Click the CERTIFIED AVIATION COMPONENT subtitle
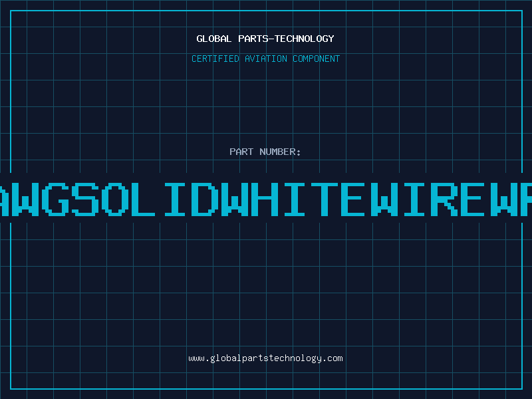Screen dimensions: 532x399 pyautogui.click(x=265, y=59)
